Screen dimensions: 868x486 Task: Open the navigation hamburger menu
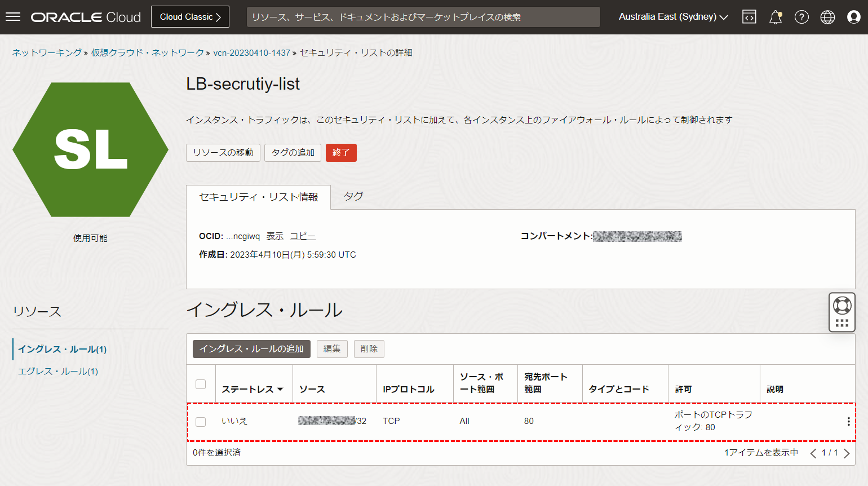pos(13,17)
